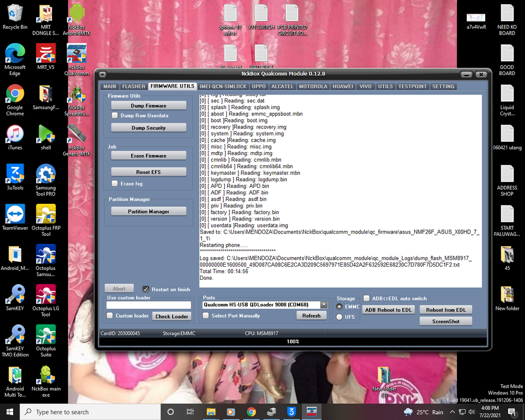
Task: Enable the Custom loader checkbox
Action: 110,316
